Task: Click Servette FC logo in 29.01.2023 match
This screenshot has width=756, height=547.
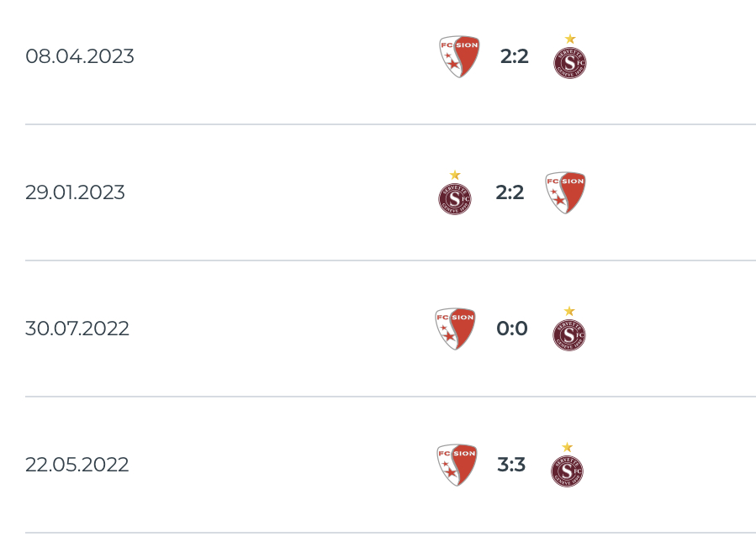Action: point(455,198)
